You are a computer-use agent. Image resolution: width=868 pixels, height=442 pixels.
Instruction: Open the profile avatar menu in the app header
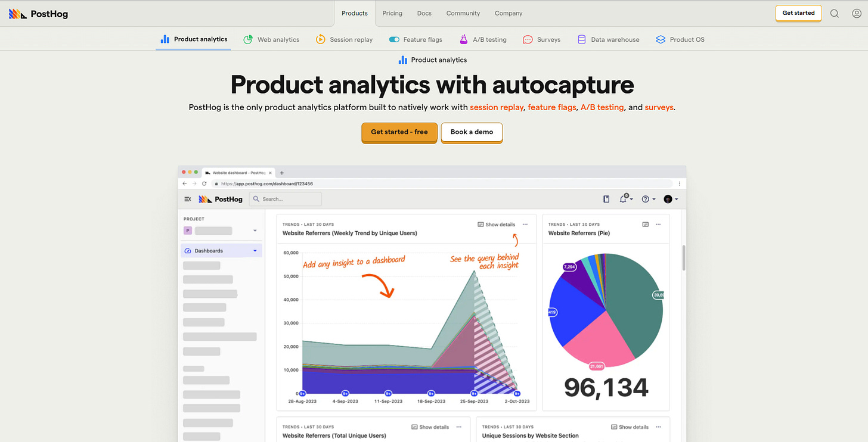(671, 199)
